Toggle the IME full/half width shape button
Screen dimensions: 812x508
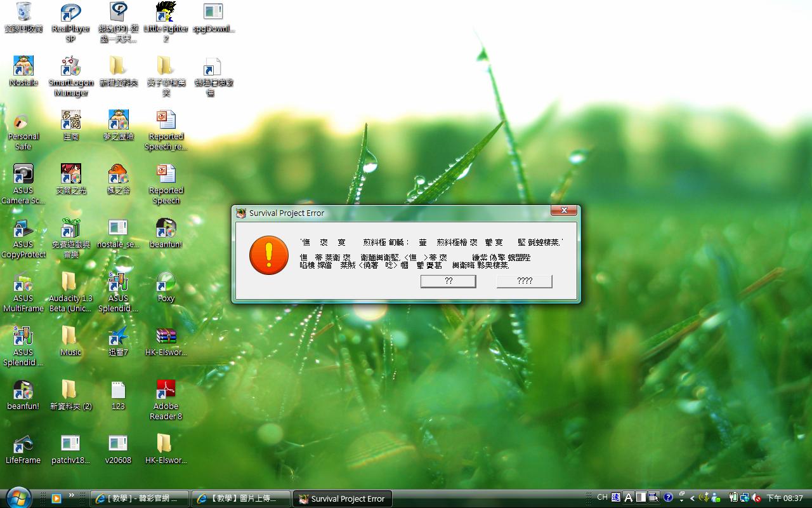[x=641, y=498]
